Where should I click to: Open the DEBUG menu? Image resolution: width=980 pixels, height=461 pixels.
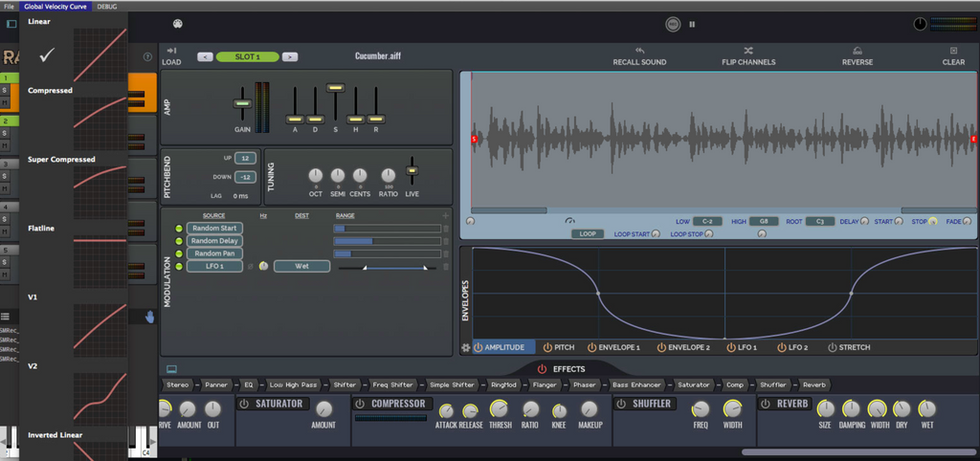[107, 7]
